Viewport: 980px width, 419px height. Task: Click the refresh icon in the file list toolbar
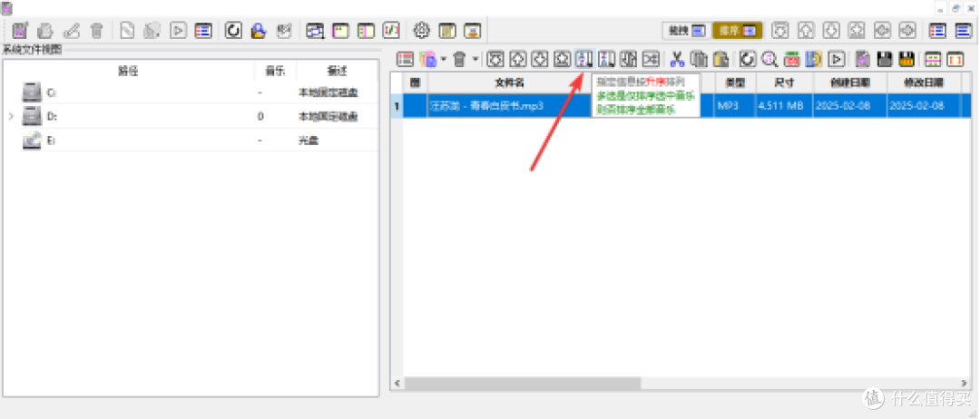[x=748, y=59]
